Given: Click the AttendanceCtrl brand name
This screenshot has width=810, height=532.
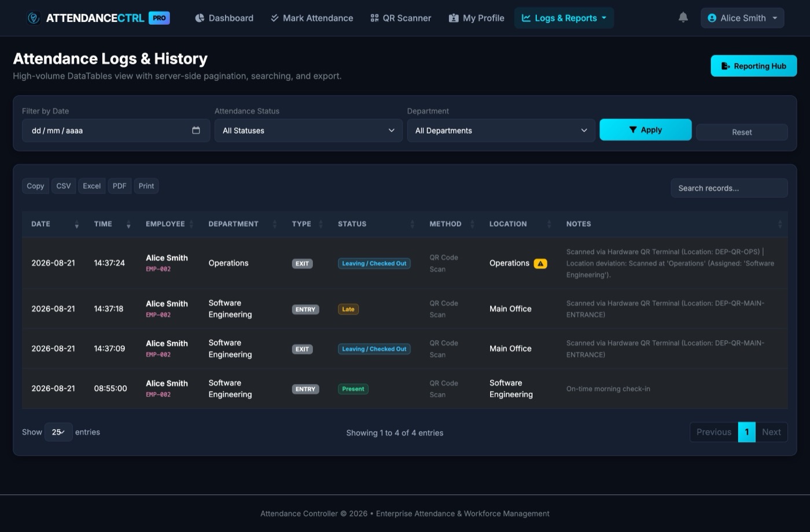Looking at the screenshot, I should click(95, 18).
